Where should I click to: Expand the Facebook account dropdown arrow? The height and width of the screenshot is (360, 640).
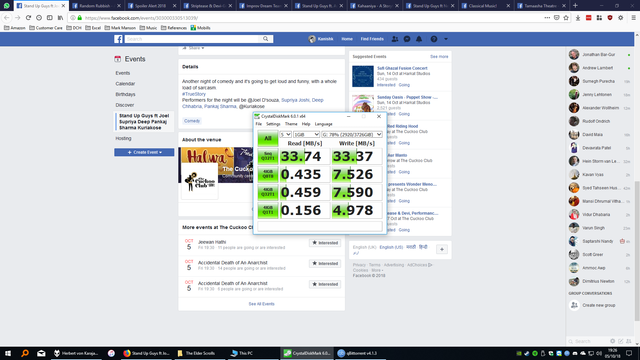446,39
